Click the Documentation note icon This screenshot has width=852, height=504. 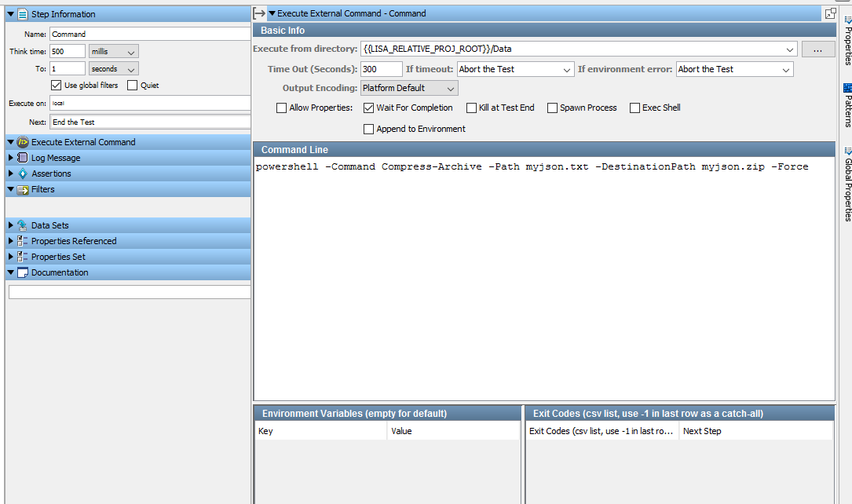click(22, 272)
